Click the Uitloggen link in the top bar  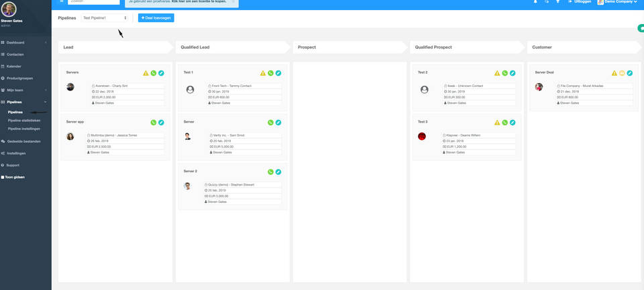(x=582, y=2)
